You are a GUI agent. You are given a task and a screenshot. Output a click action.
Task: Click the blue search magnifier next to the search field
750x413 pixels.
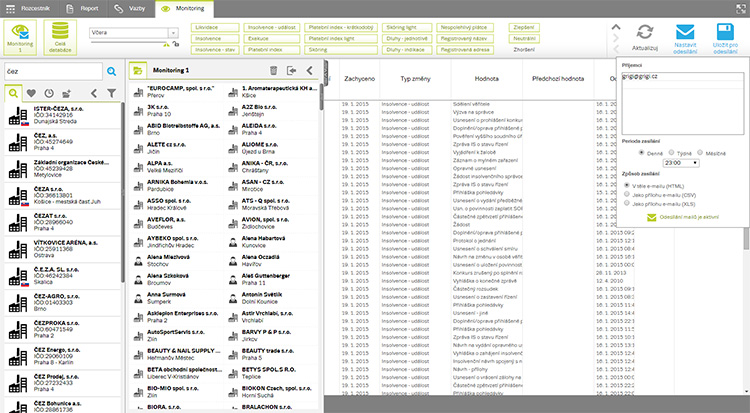[111, 71]
